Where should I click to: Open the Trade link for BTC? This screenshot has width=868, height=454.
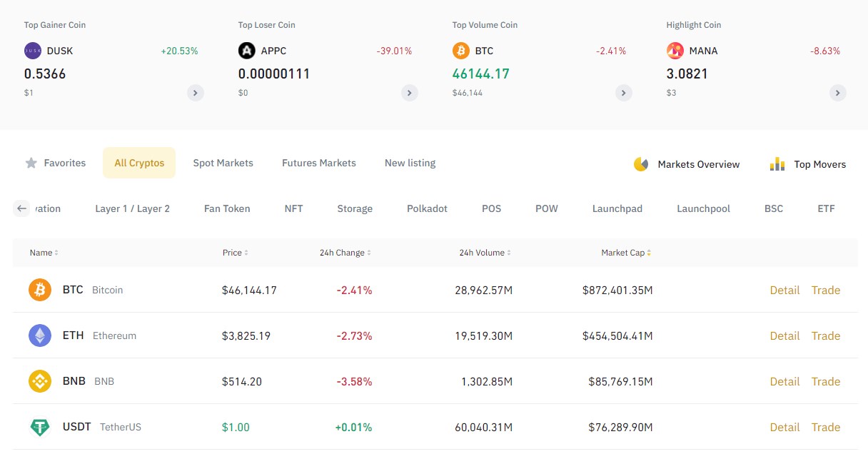tap(825, 290)
